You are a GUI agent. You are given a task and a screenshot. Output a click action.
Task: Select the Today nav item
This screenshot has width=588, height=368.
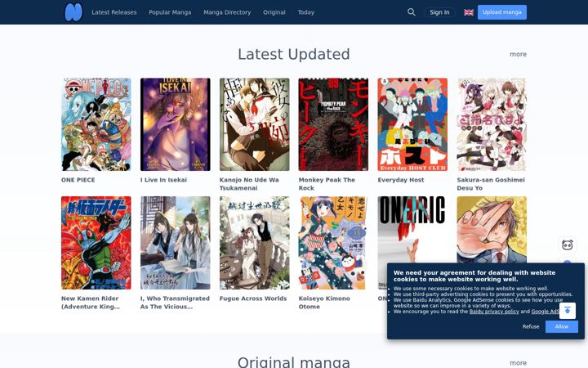pos(305,12)
